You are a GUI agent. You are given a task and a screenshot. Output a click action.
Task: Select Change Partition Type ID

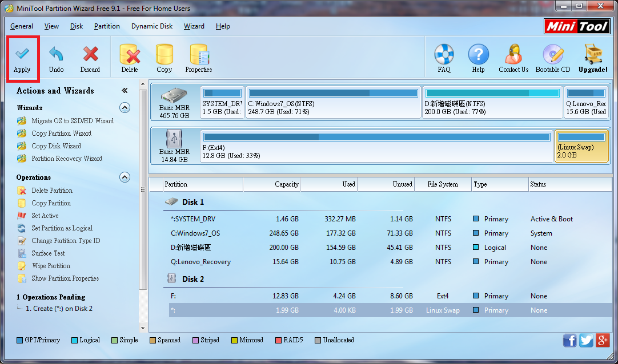[x=66, y=241]
